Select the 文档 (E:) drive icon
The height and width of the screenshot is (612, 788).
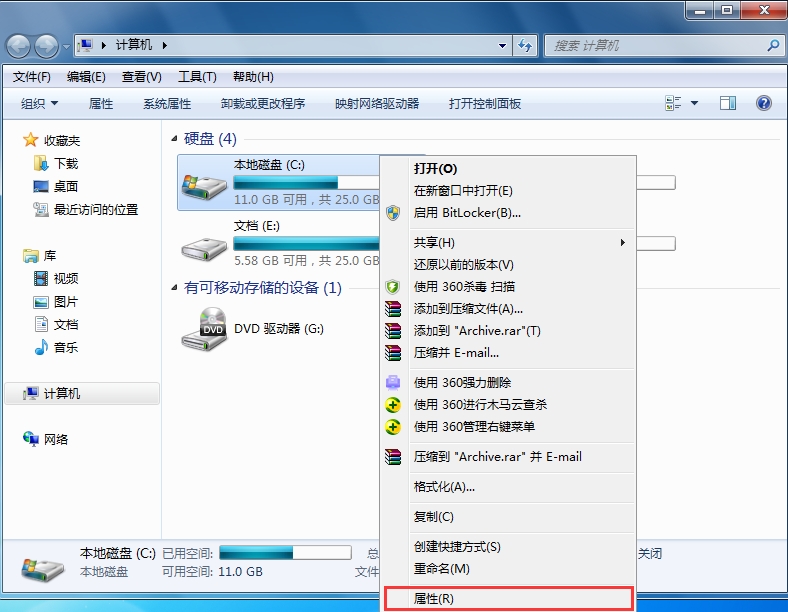coord(203,244)
